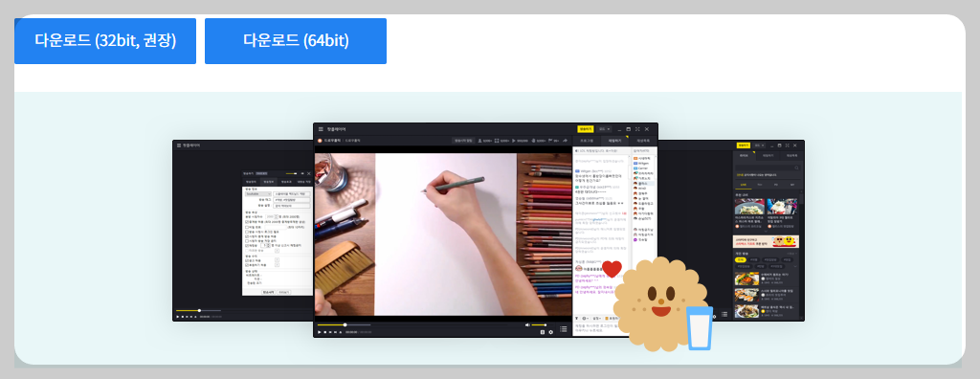Mute via speaker icon in center player

[527, 324]
